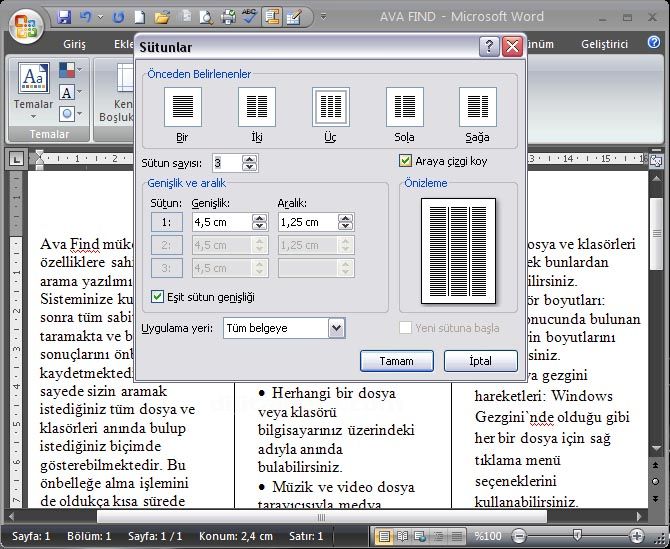Switch to Web Layout view

[x=420, y=536]
